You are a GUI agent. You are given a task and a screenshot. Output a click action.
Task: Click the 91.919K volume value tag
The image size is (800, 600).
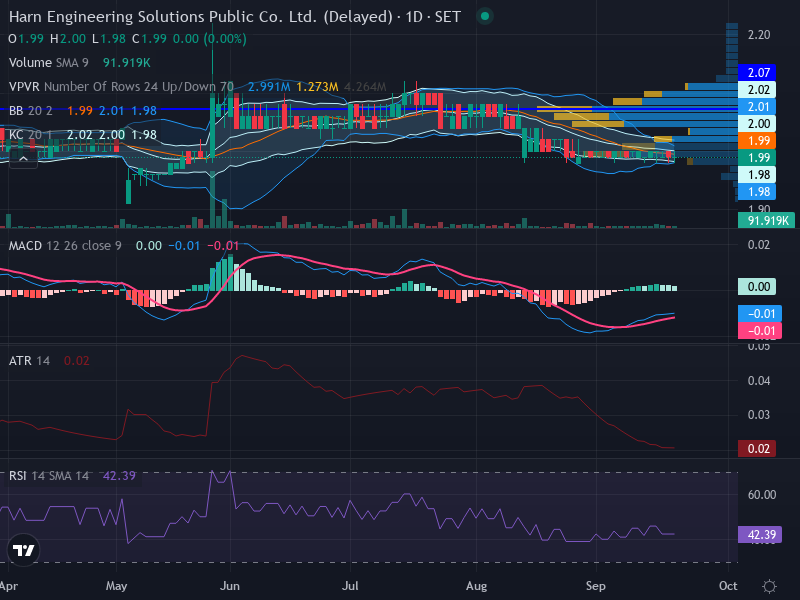point(766,220)
